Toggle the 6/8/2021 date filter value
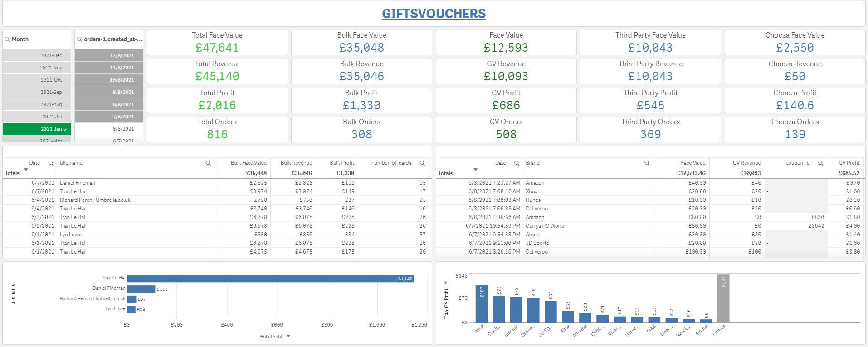The height and width of the screenshot is (347, 868). point(109,129)
